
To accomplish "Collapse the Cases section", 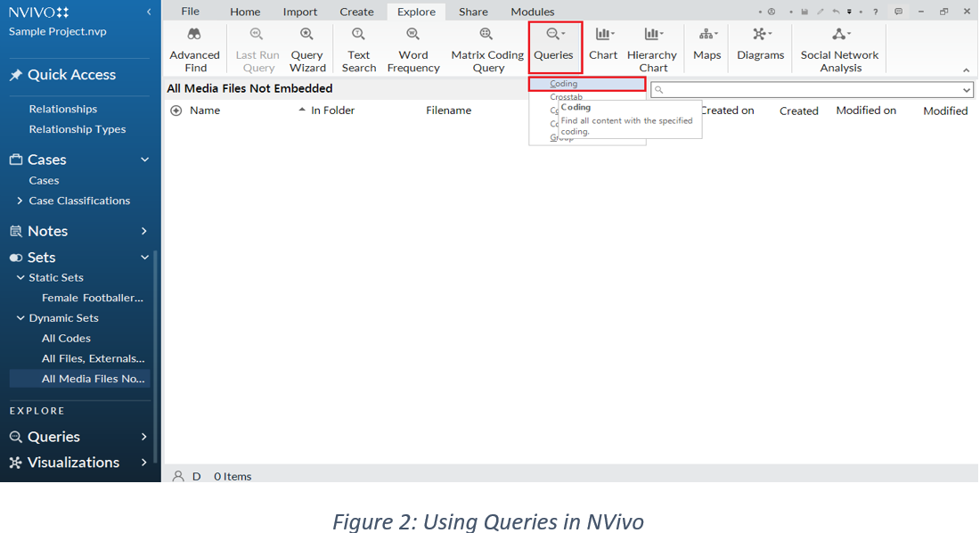I will (x=143, y=159).
